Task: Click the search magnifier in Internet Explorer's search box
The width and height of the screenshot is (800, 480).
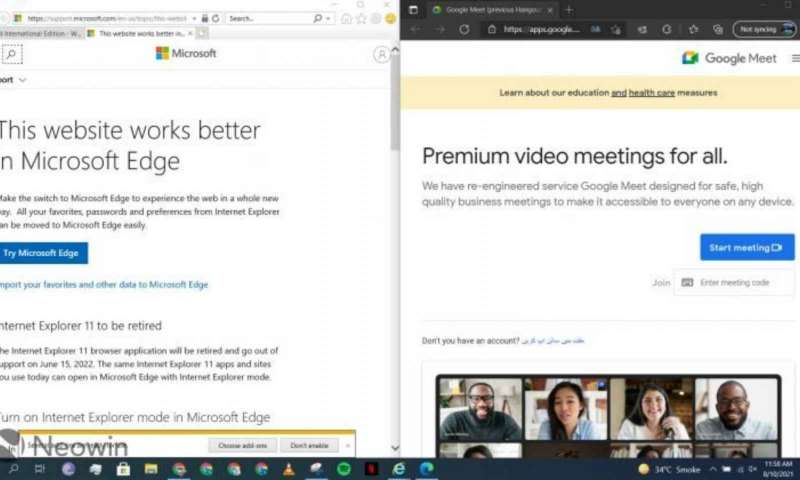Action: [x=317, y=18]
